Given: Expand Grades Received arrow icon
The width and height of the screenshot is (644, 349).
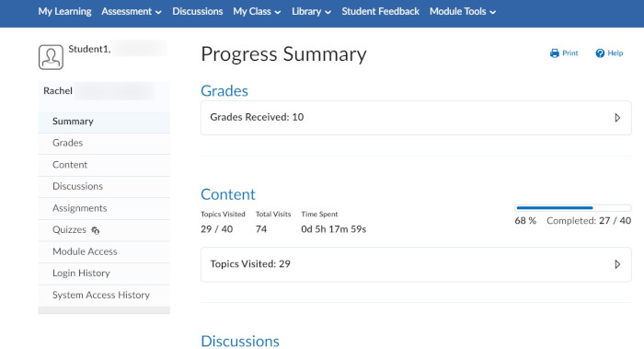Looking at the screenshot, I should pos(617,118).
